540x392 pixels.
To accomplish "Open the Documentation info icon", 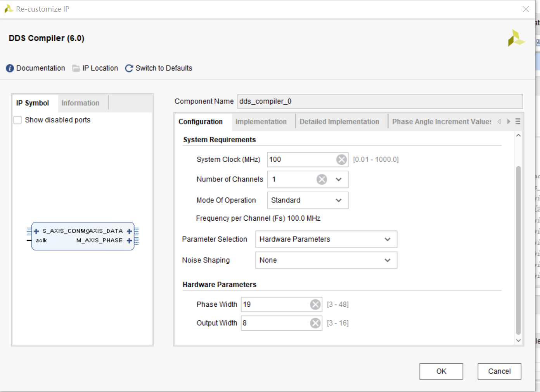I will [x=10, y=68].
